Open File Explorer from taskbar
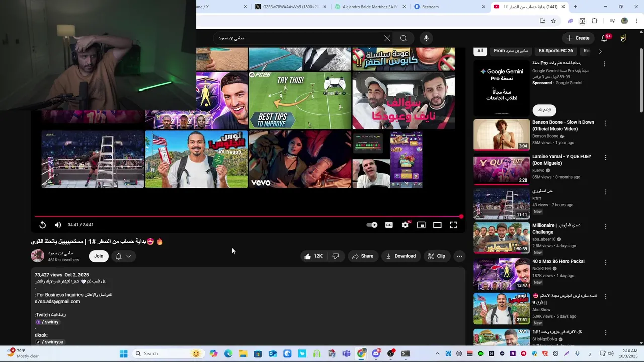Screen dimensions: 644x362 tap(243, 354)
